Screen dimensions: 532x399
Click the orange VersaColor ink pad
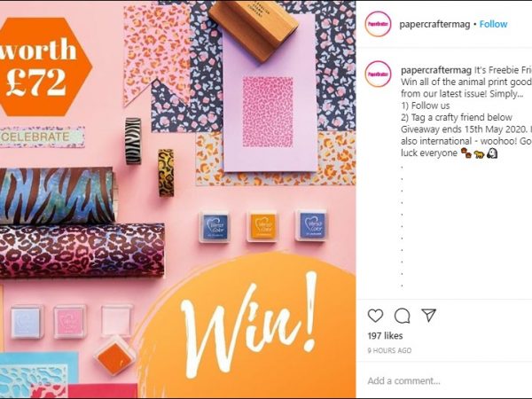pyautogui.click(x=262, y=226)
